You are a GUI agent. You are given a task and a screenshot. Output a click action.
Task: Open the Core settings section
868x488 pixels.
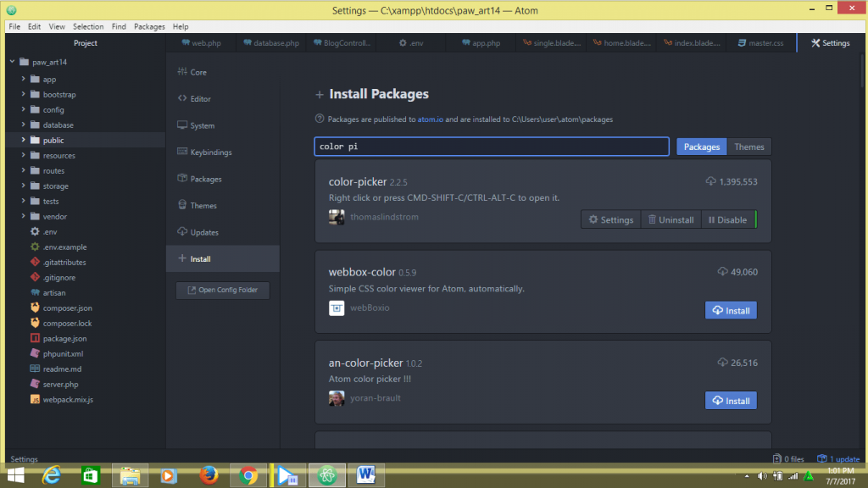pos(198,72)
